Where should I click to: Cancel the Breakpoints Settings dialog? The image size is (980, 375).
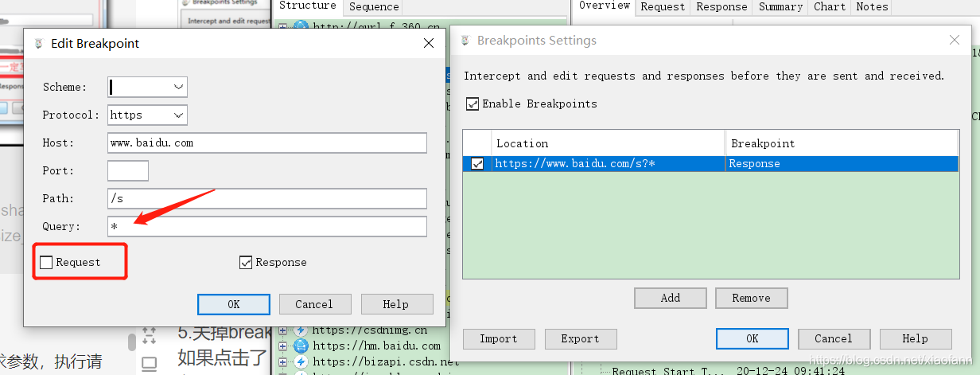pos(834,338)
